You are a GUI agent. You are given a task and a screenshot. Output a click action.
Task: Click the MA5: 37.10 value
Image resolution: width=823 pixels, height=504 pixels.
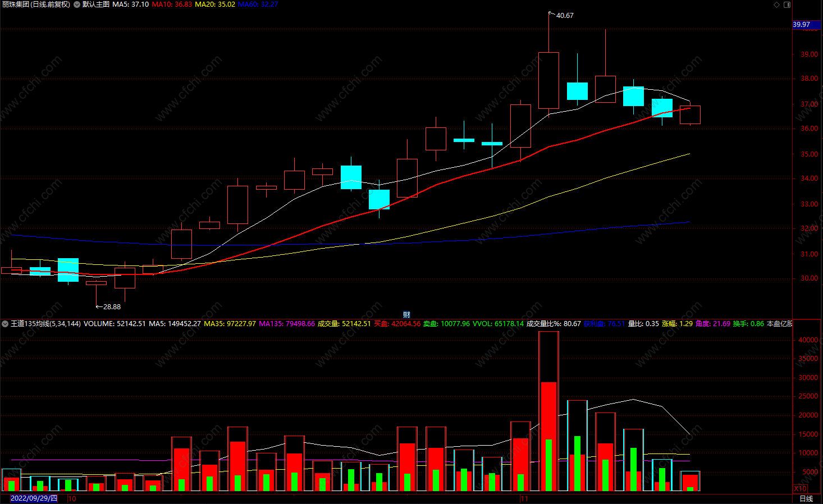pyautogui.click(x=131, y=4)
